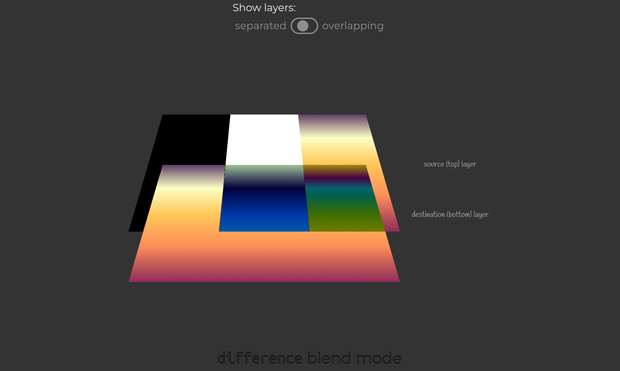Viewport: 620px width, 371px height.
Task: Click the 'Show layers:' heading
Action: 264,8
